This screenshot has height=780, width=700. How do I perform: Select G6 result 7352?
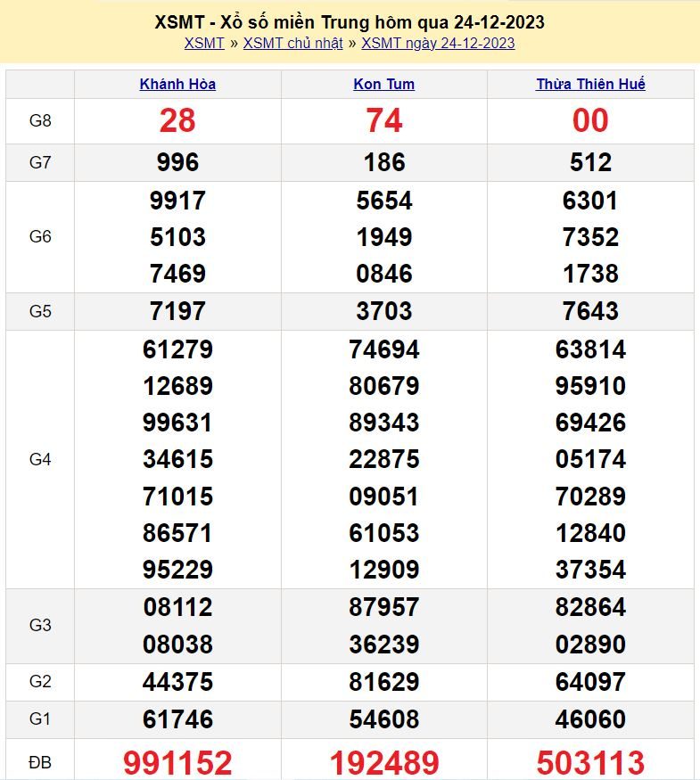point(590,237)
